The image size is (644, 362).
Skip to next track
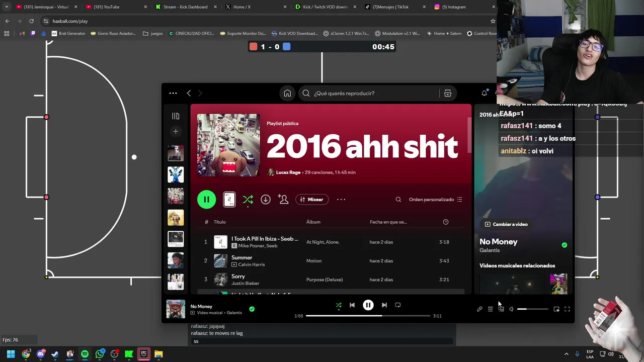tap(384, 305)
